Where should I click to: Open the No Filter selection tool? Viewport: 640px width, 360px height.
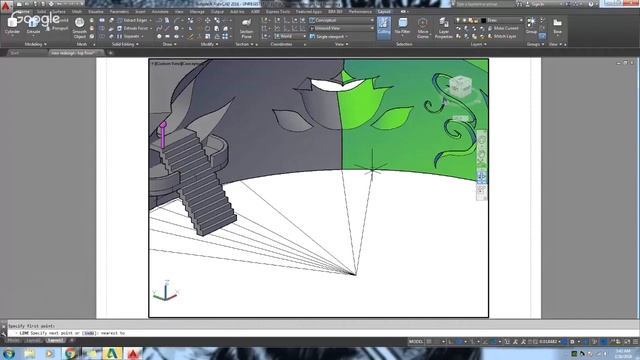tap(402, 26)
